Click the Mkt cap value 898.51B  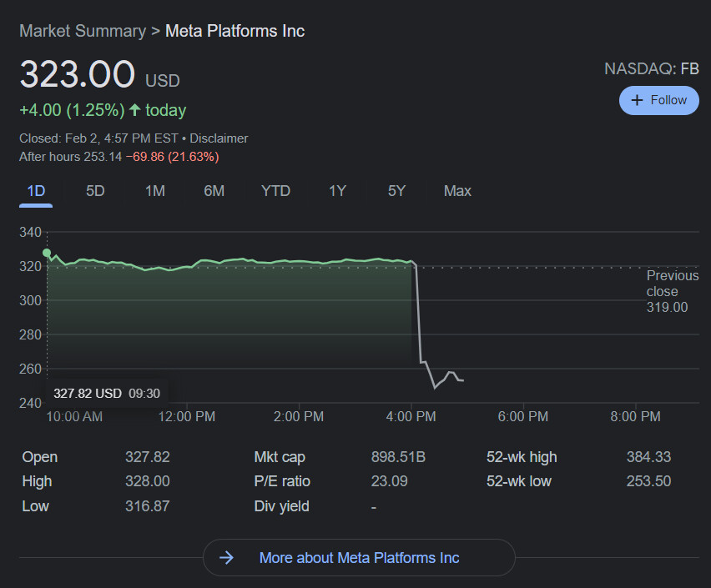tap(398, 457)
